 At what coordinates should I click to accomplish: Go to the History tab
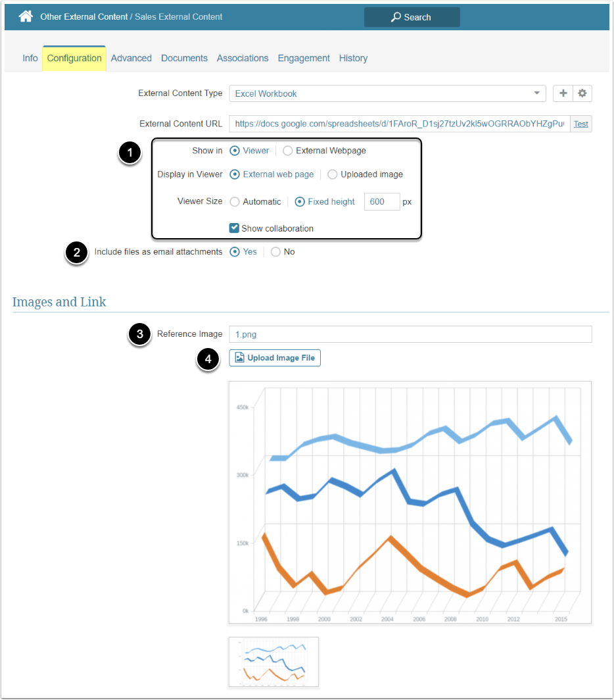(x=353, y=58)
